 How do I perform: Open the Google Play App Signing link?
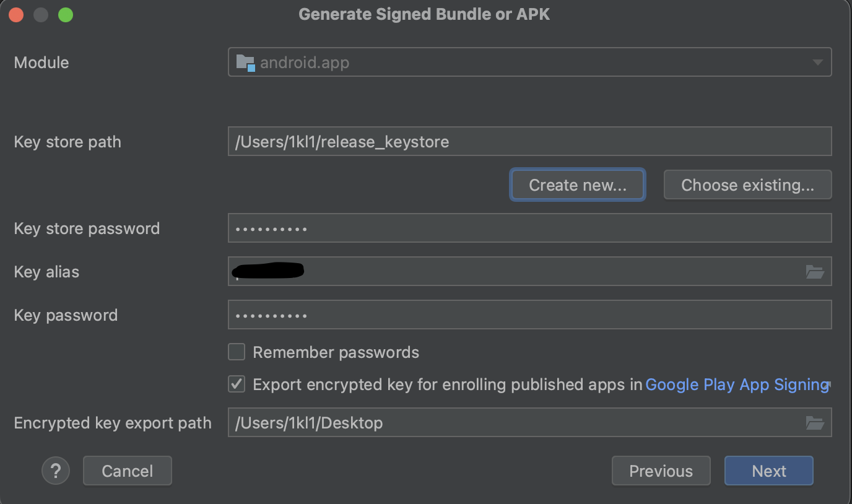(736, 385)
